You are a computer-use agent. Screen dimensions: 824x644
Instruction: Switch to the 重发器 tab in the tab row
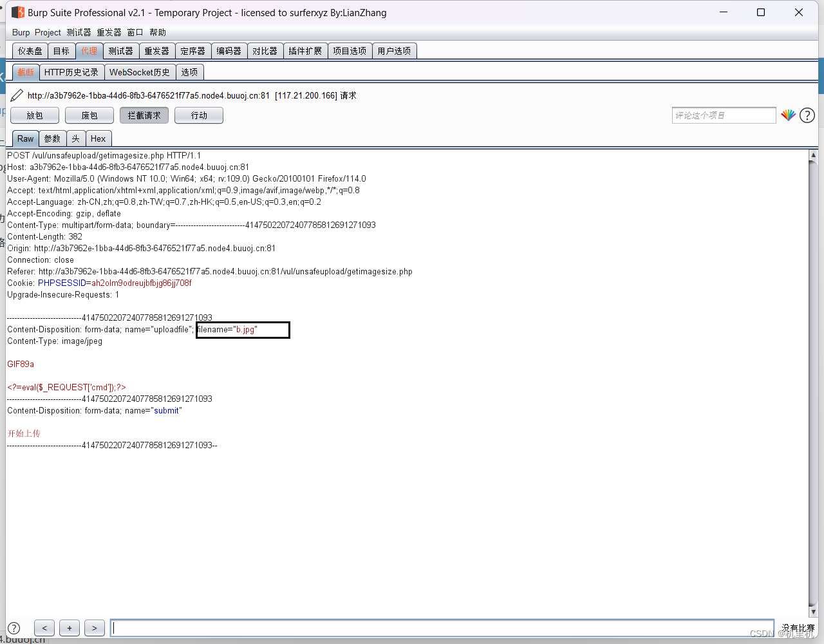pyautogui.click(x=157, y=51)
